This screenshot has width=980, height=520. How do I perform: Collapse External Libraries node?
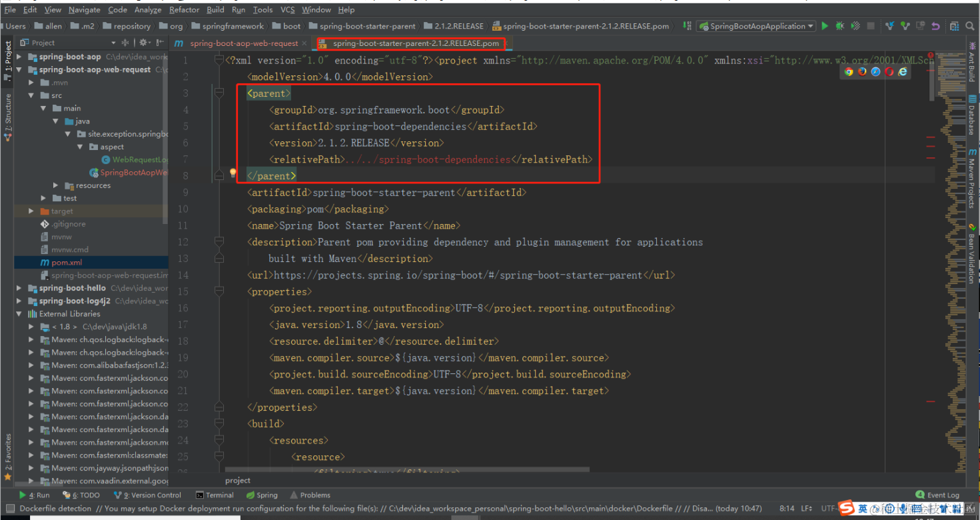[x=19, y=314]
